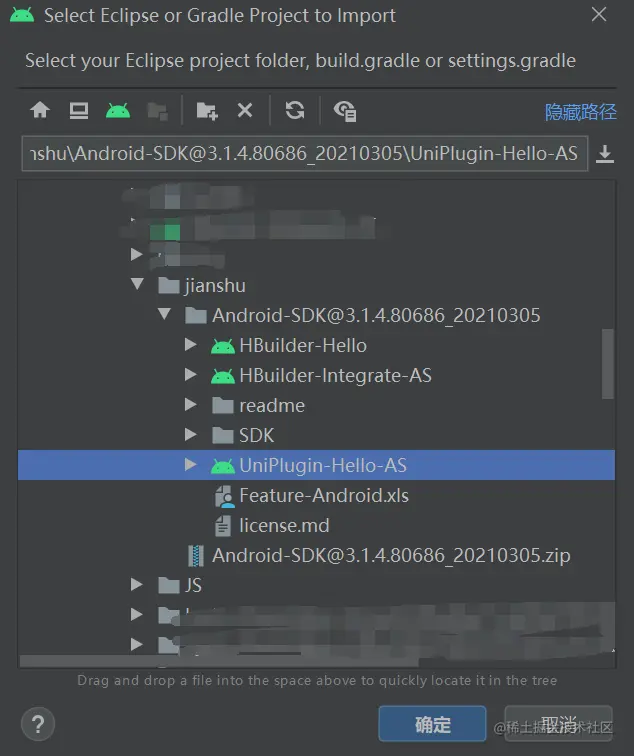Viewport: 634px width, 756px height.
Task: Select HBuilder-Hello in the tree
Action: 303,346
